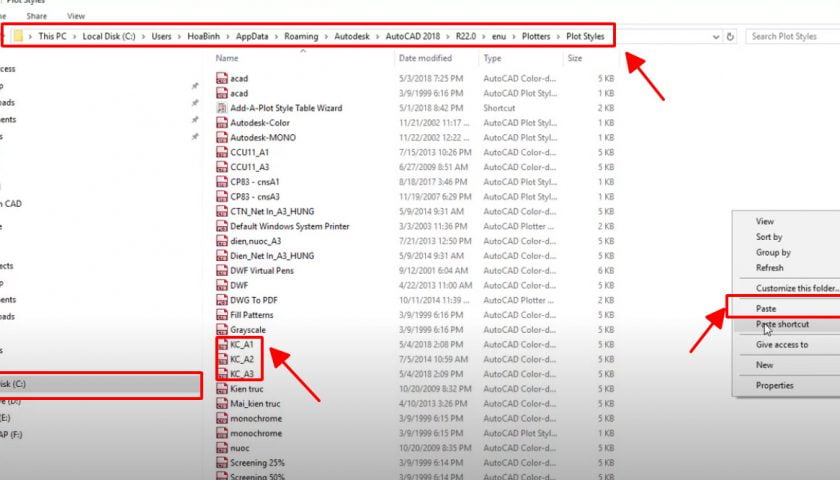Click the CCU11_A3 file icon
The height and width of the screenshot is (480, 840).
coord(222,167)
